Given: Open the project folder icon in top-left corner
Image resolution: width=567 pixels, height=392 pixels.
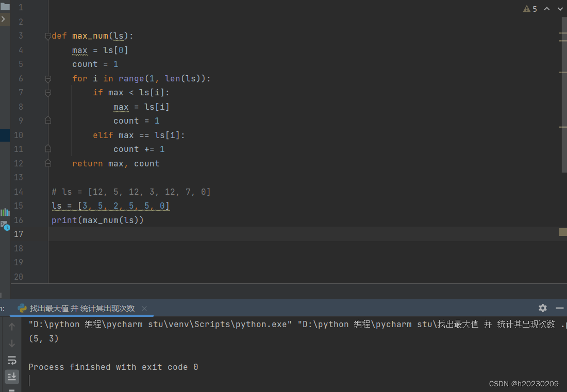Looking at the screenshot, I should click(5, 5).
